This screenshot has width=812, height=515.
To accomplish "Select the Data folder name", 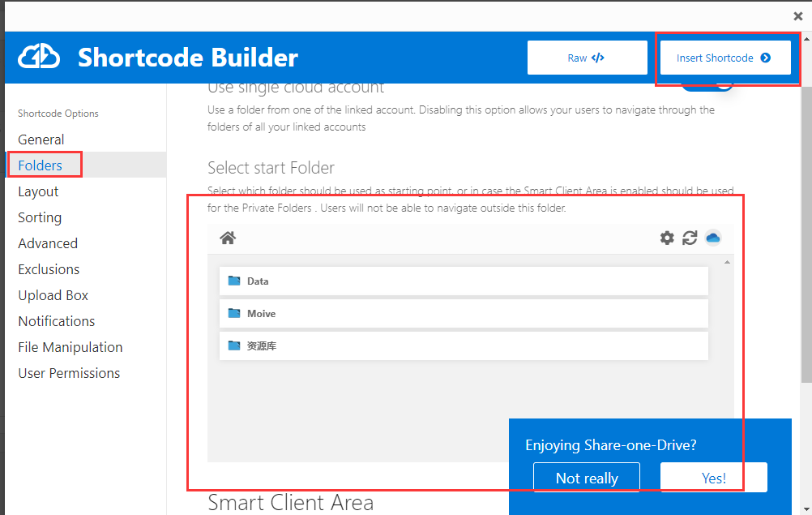I will click(258, 281).
